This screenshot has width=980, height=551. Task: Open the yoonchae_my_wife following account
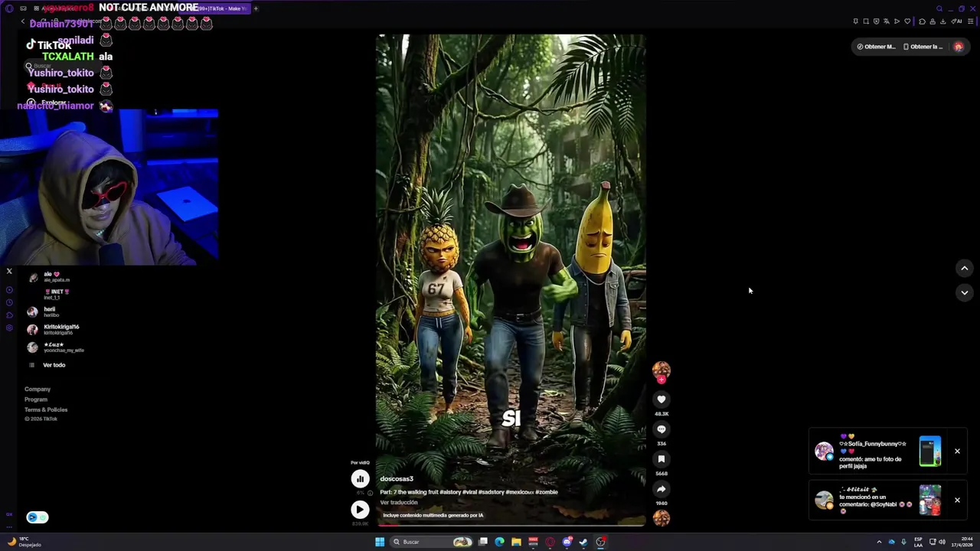click(55, 347)
